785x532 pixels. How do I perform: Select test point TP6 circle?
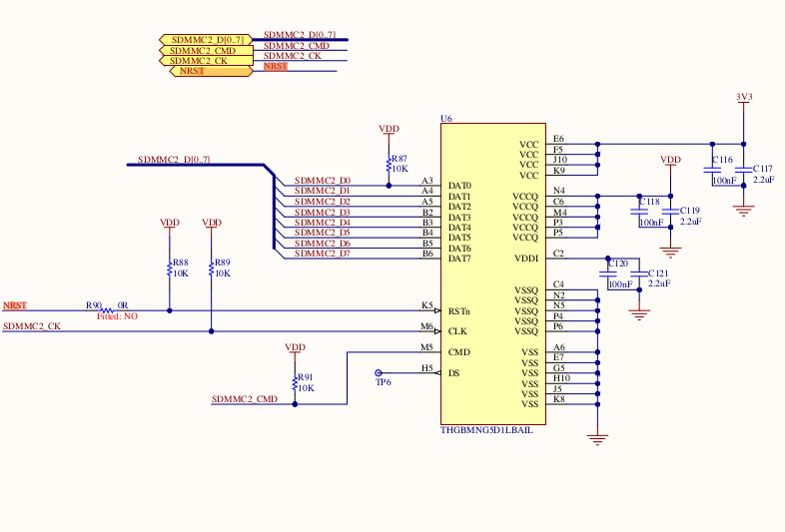(x=379, y=373)
